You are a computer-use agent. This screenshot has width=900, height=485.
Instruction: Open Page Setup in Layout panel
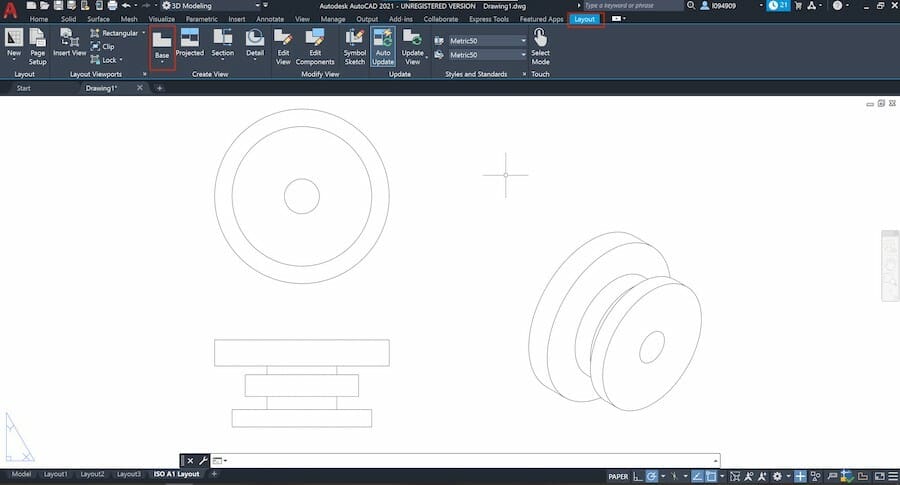(x=37, y=46)
